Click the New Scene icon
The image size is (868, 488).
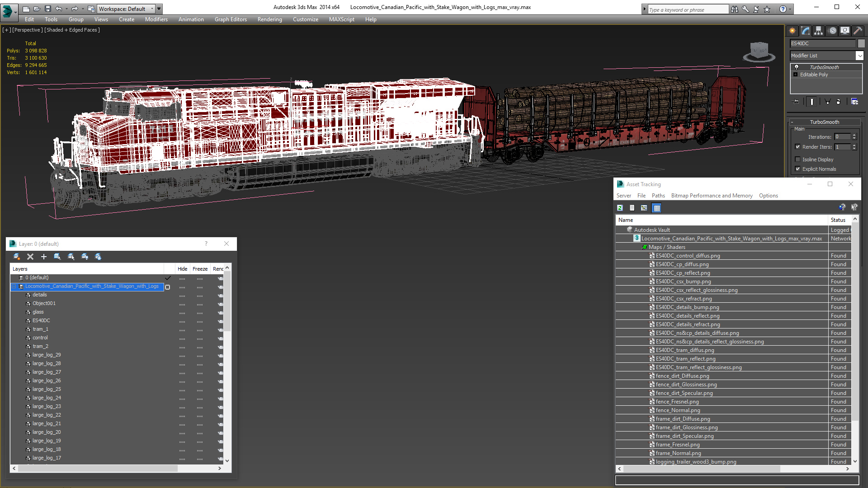(26, 9)
